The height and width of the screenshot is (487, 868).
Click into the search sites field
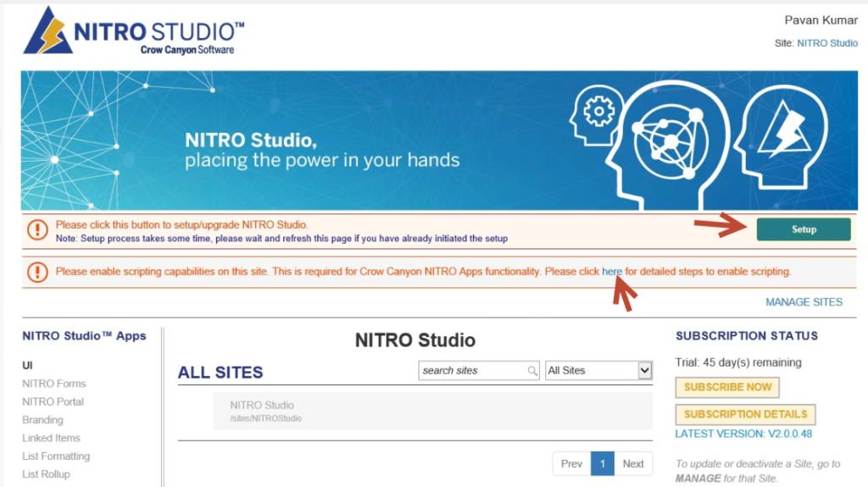pyautogui.click(x=479, y=370)
